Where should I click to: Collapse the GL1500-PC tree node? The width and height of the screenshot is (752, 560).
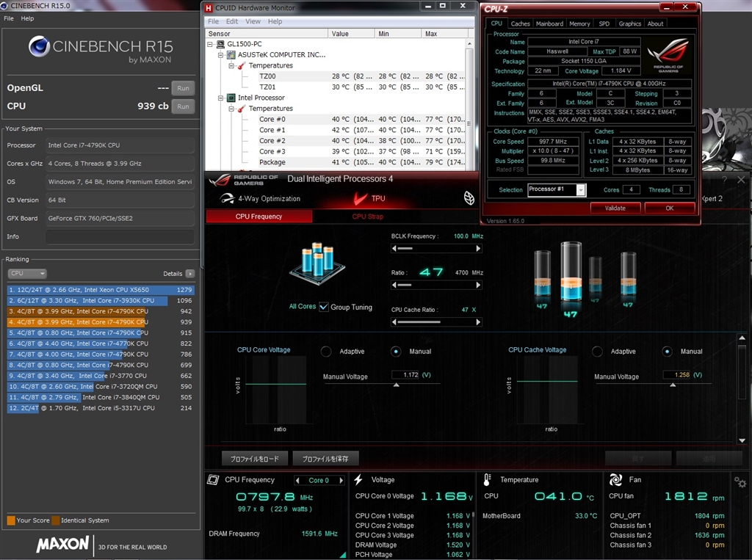click(210, 44)
